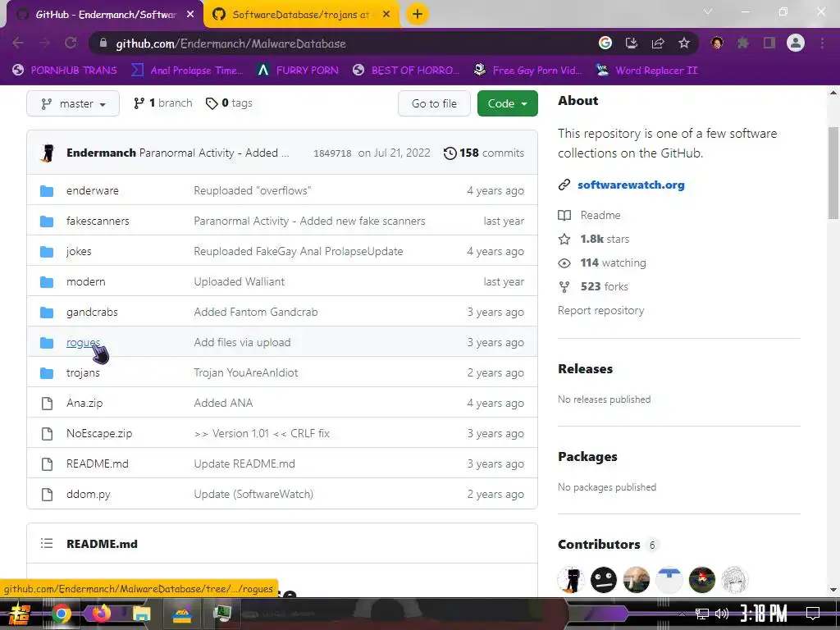This screenshot has height=630, width=840.
Task: Click the volume speaker tray icon
Action: click(x=722, y=614)
